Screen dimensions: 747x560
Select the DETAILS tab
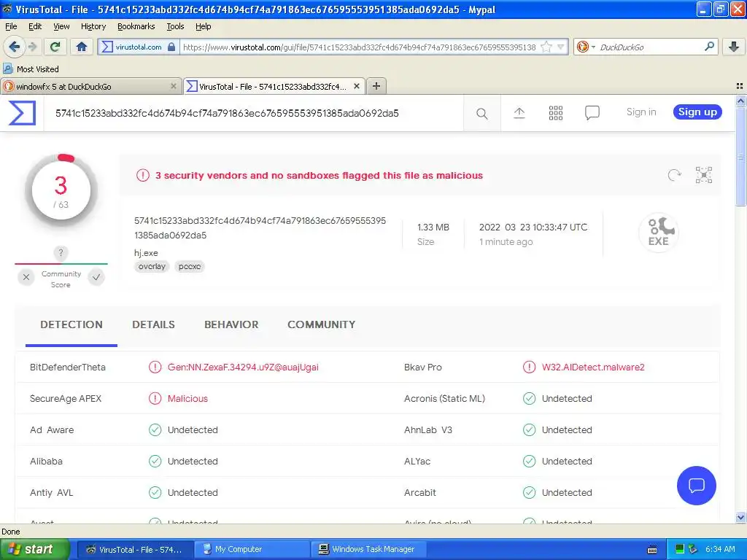coord(153,324)
